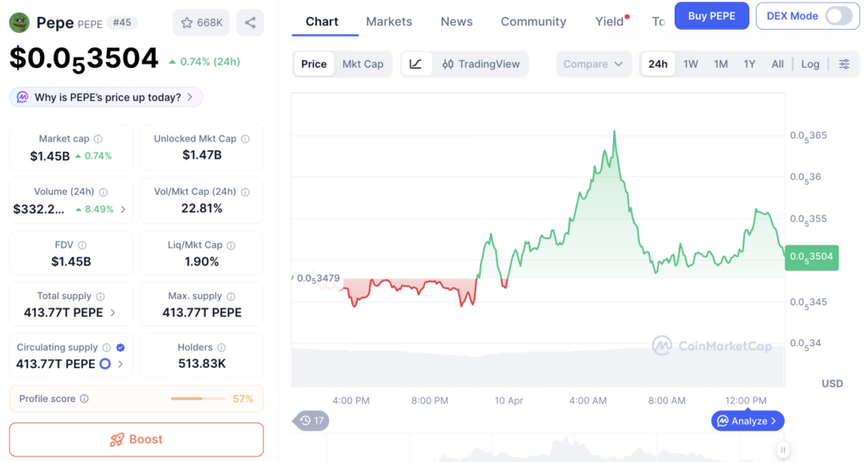Show Vol/Mkt Cap (24h) info icon
The width and height of the screenshot is (868, 462).
click(x=245, y=192)
